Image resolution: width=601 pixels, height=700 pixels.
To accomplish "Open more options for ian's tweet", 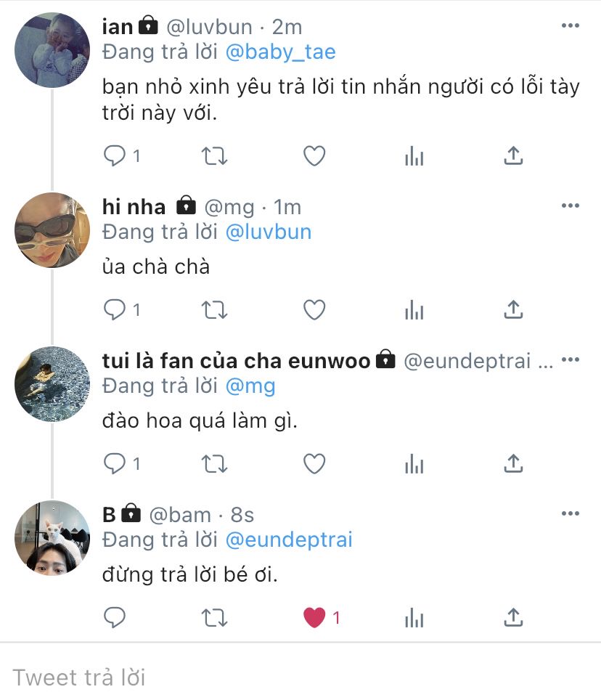I will pos(571,25).
